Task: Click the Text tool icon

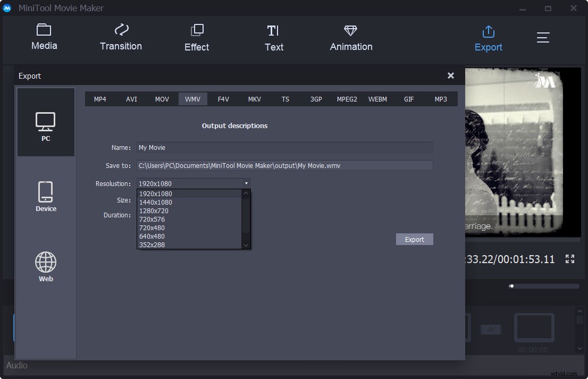Action: [x=274, y=37]
